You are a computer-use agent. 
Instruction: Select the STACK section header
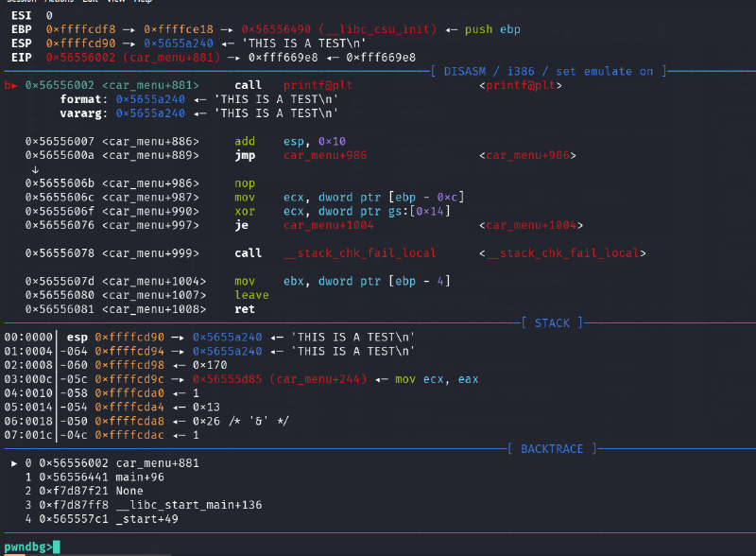coord(552,322)
